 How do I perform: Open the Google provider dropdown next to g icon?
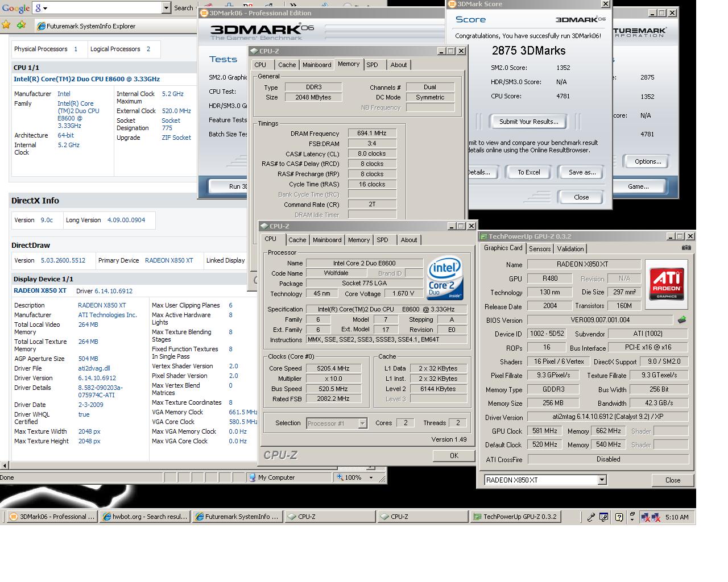pyautogui.click(x=45, y=8)
